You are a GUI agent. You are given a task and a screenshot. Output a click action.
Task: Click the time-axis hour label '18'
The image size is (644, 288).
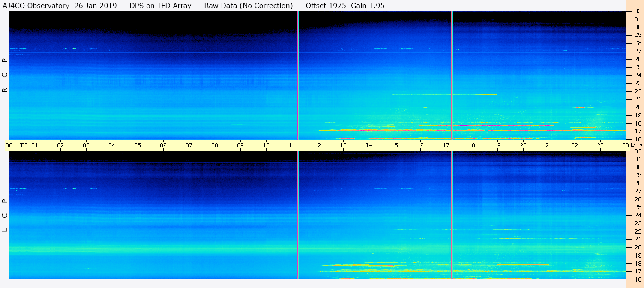click(x=472, y=145)
